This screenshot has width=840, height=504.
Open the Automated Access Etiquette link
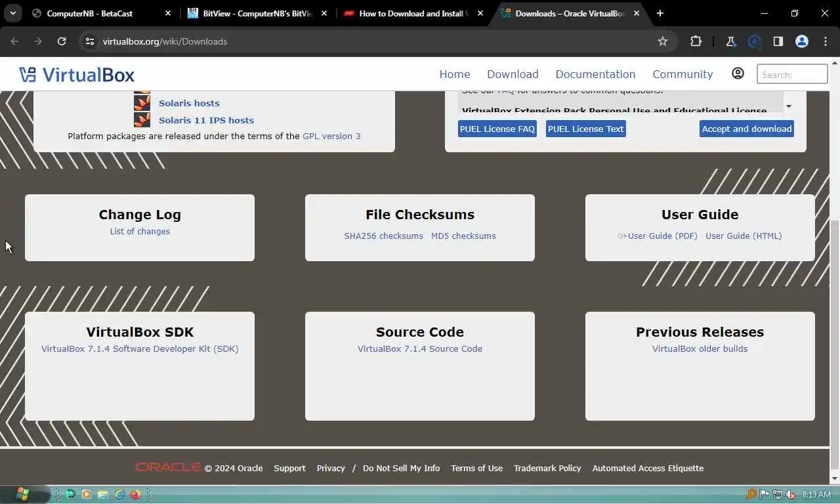pyautogui.click(x=648, y=468)
